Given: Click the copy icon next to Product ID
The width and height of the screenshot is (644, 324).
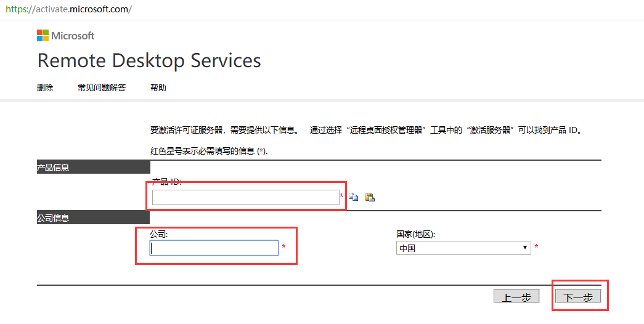Looking at the screenshot, I should coord(354,197).
